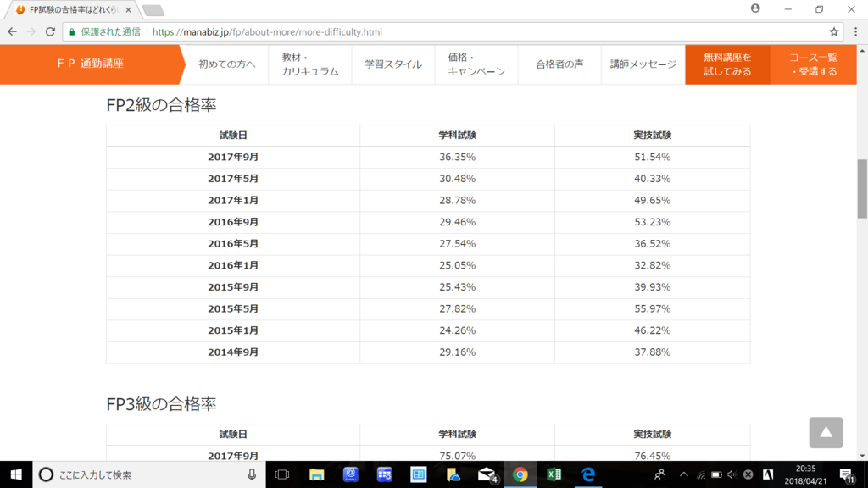The height and width of the screenshot is (488, 868).
Task: Click the 28.78% cell
Action: (457, 200)
